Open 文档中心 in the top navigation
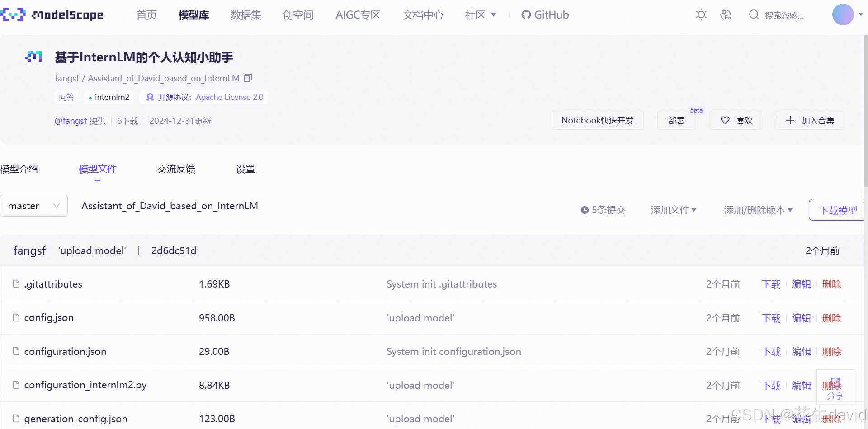The image size is (868, 429). [423, 15]
